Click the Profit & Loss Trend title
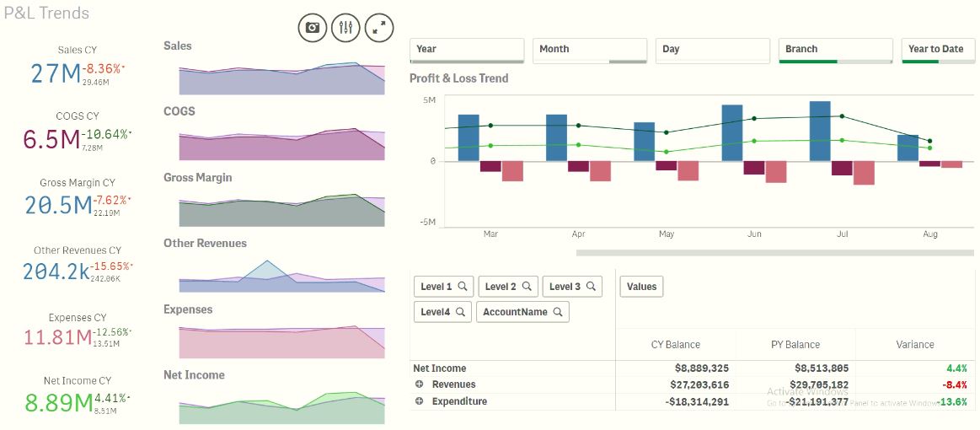 (458, 78)
